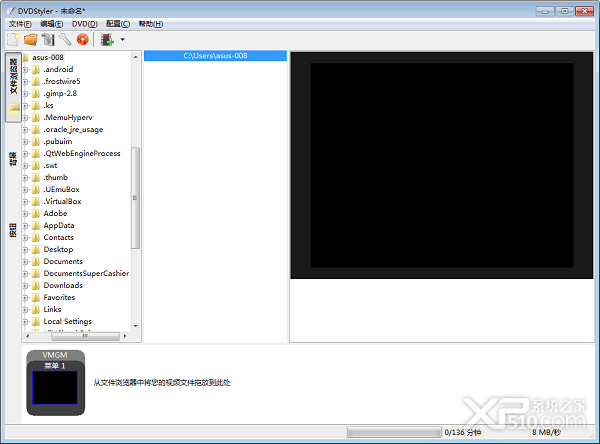Viewport: 600px width, 444px height.
Task: Expand the .gimp-2.8 folder node
Action: click(25, 94)
